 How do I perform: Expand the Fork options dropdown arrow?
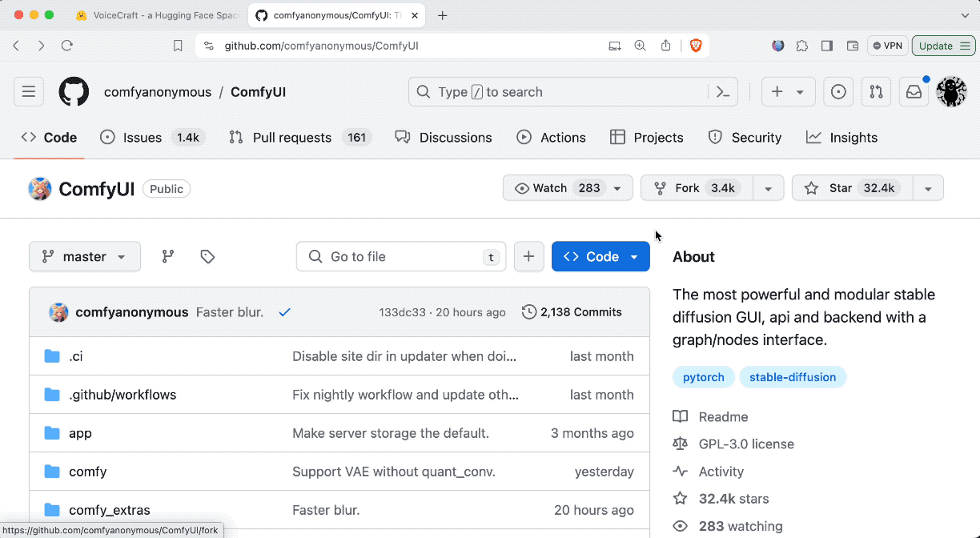(768, 188)
